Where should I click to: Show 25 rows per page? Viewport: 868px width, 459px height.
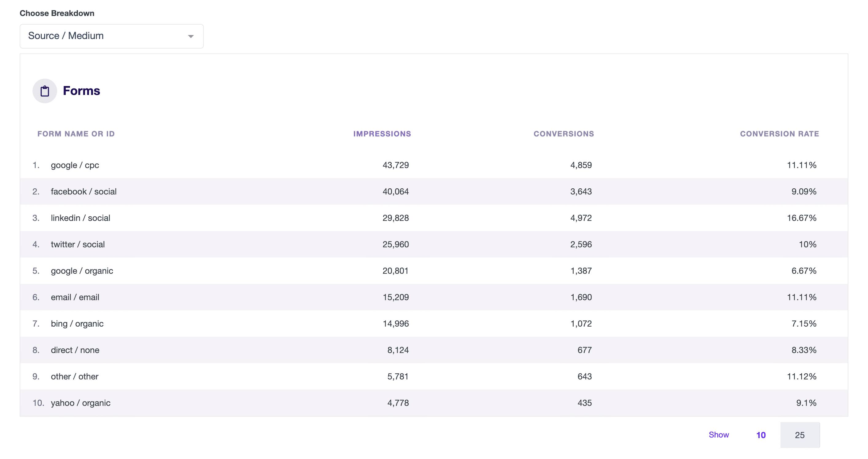click(x=800, y=435)
